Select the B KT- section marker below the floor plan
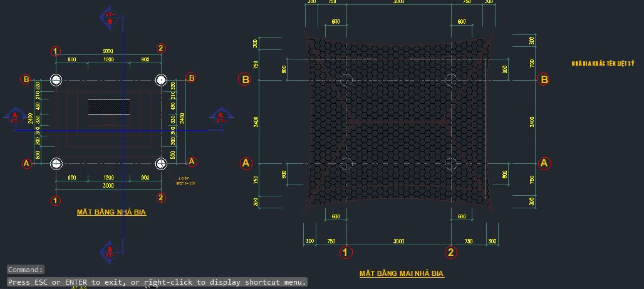Viewport: 644px width, 289px height. (x=108, y=252)
